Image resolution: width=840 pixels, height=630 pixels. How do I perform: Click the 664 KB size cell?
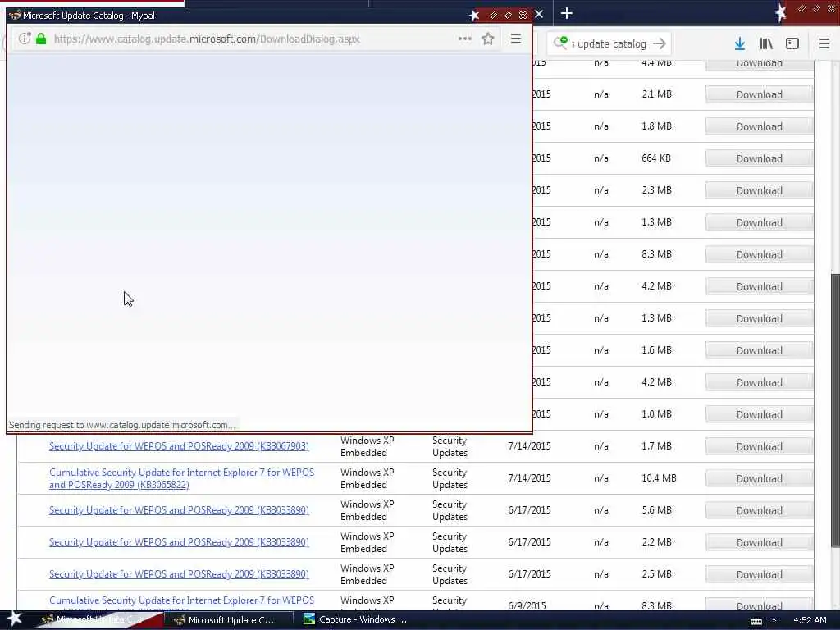click(x=656, y=158)
